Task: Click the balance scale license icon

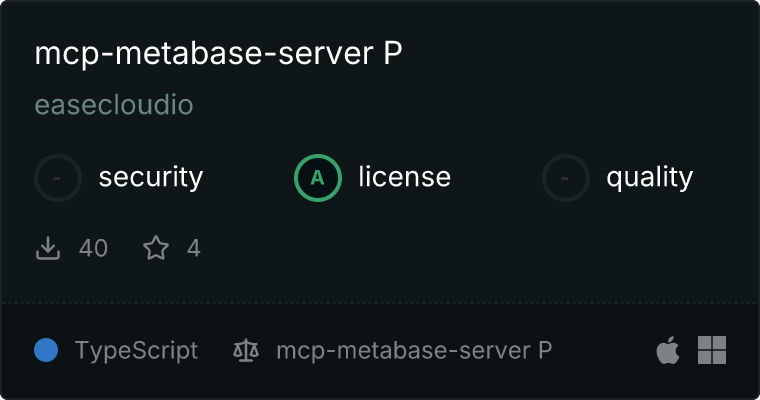Action: 246,350
